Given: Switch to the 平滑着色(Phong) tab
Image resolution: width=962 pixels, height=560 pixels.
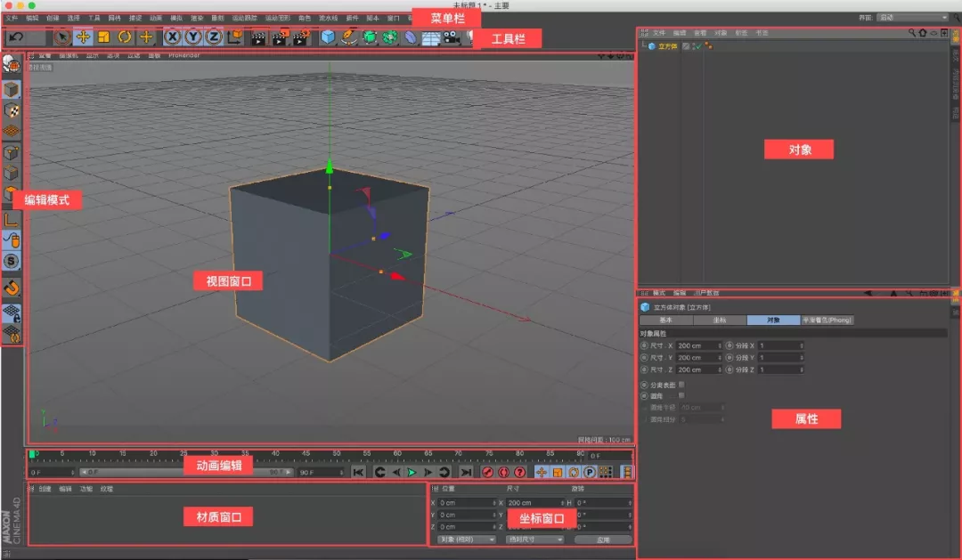Looking at the screenshot, I should (x=827, y=321).
